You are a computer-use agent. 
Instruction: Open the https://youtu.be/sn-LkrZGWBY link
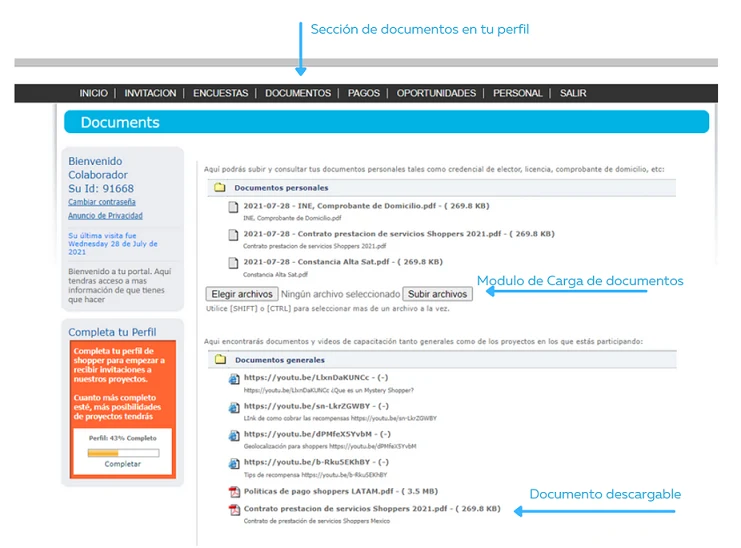point(316,406)
